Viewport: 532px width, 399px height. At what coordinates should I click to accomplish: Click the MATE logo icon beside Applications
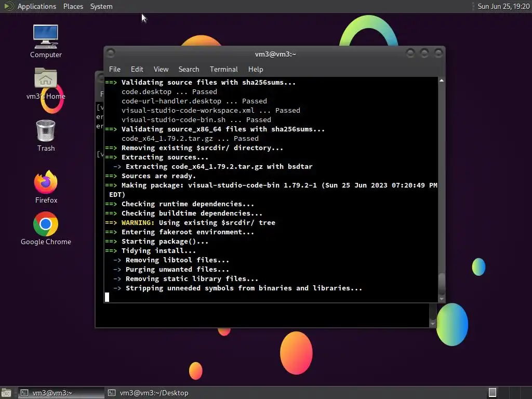tap(8, 6)
